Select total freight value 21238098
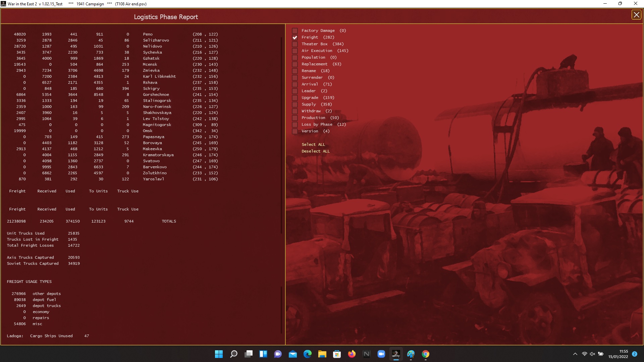644x362 pixels. [16, 221]
